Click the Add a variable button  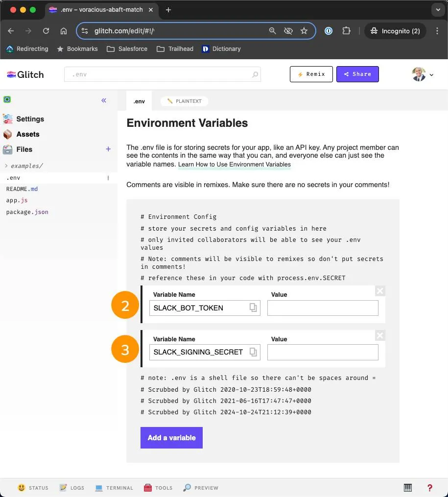[x=171, y=438]
